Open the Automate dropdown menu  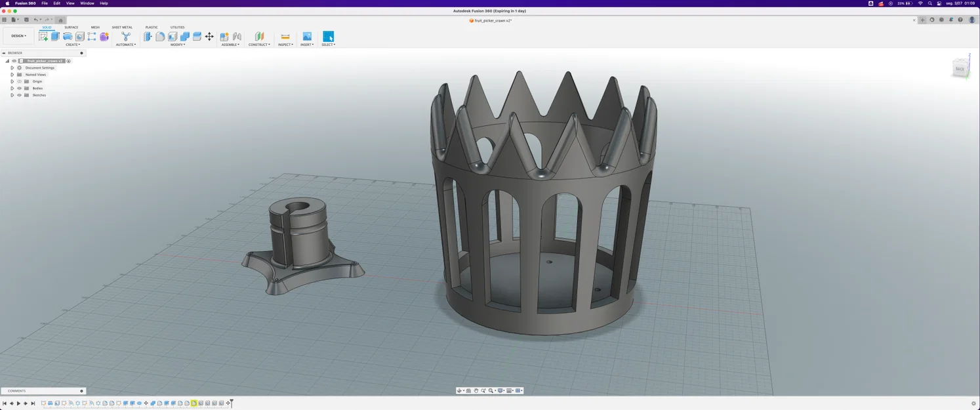125,45
